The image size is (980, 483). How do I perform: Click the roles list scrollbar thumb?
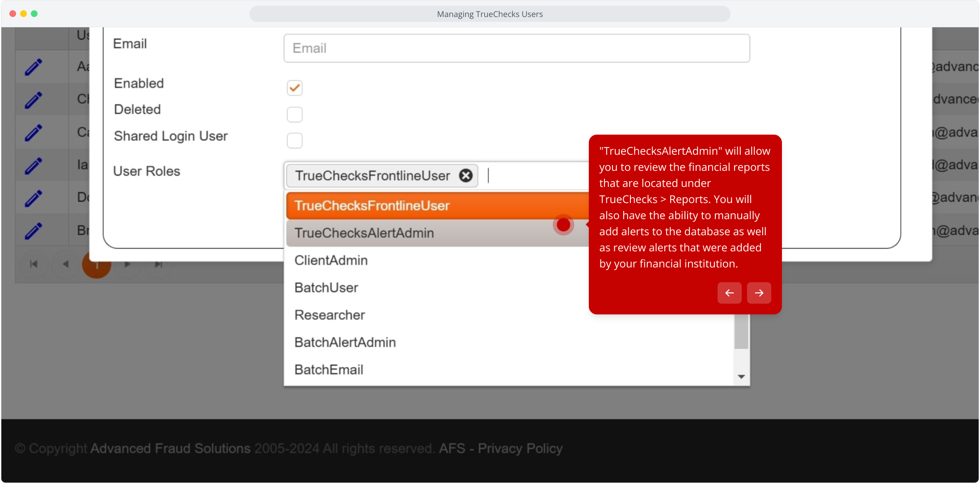point(741,331)
